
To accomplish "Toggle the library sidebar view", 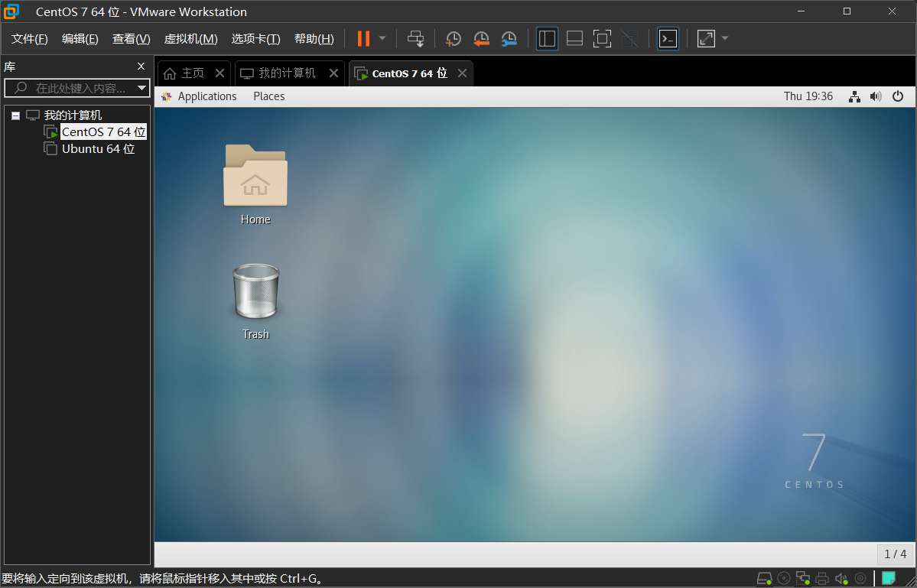I will tap(547, 38).
